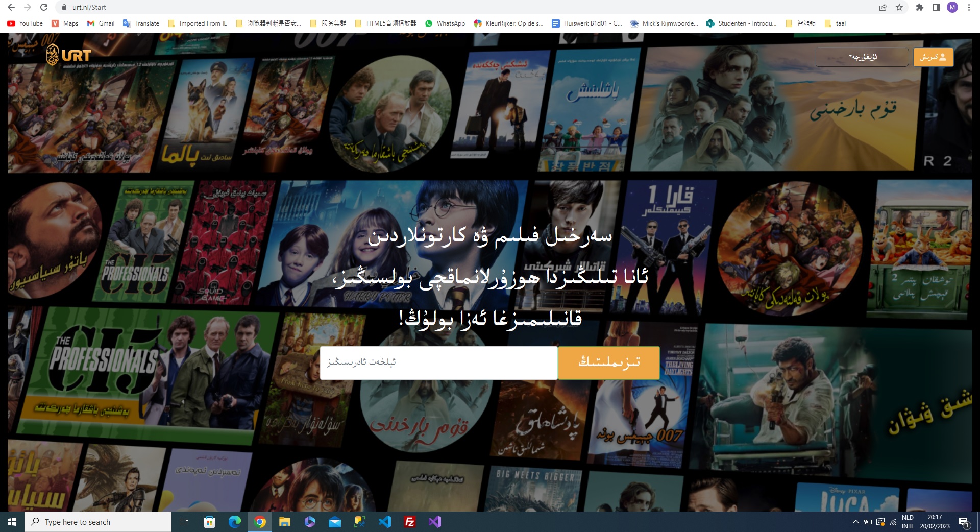
Task: Open the Chrome three-dot menu
Action: [968, 7]
